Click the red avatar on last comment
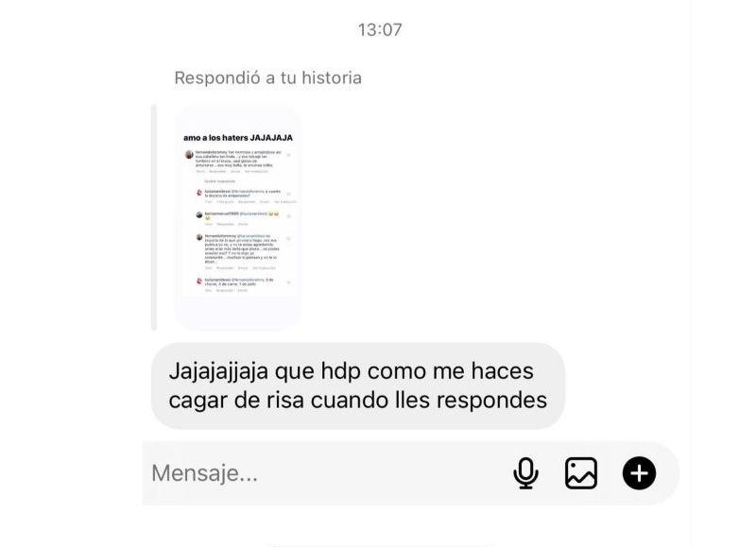This screenshot has width=756, height=547. point(199,281)
